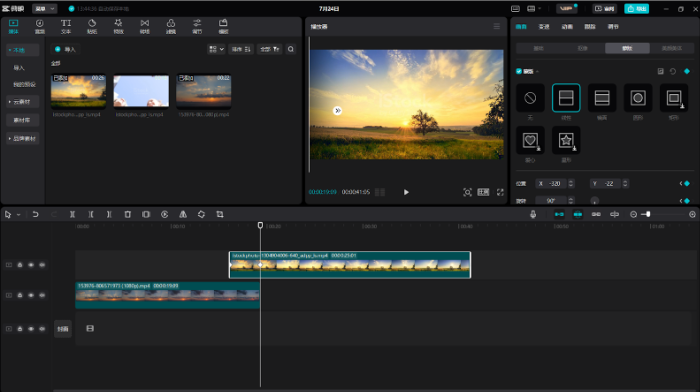700x392 pixels.
Task: Click the preview focus frame icon in player
Action: [467, 192]
